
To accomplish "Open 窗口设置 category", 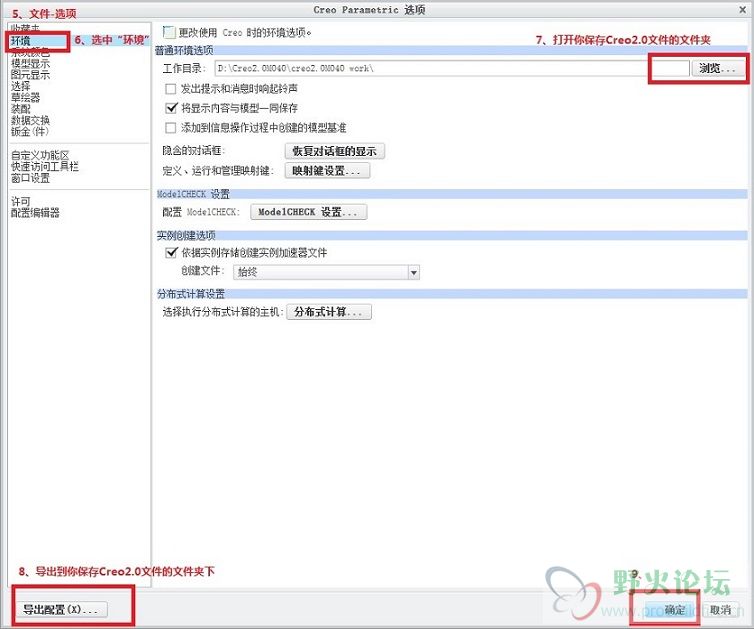I will point(30,178).
